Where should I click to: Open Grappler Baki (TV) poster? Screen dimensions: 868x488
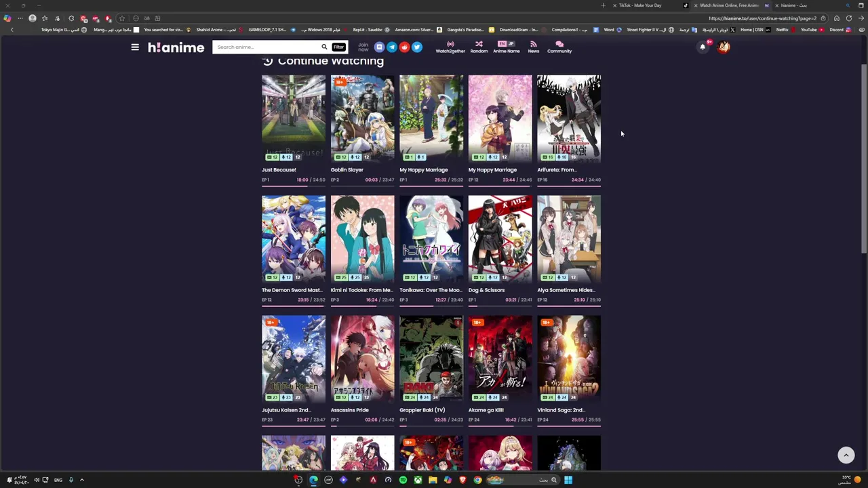pos(431,359)
